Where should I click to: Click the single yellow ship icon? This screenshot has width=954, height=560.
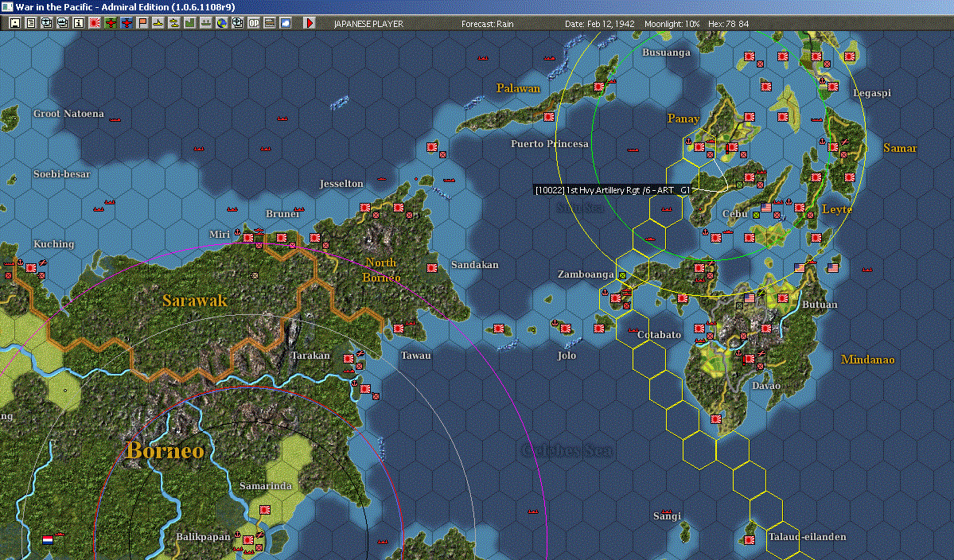[158, 23]
